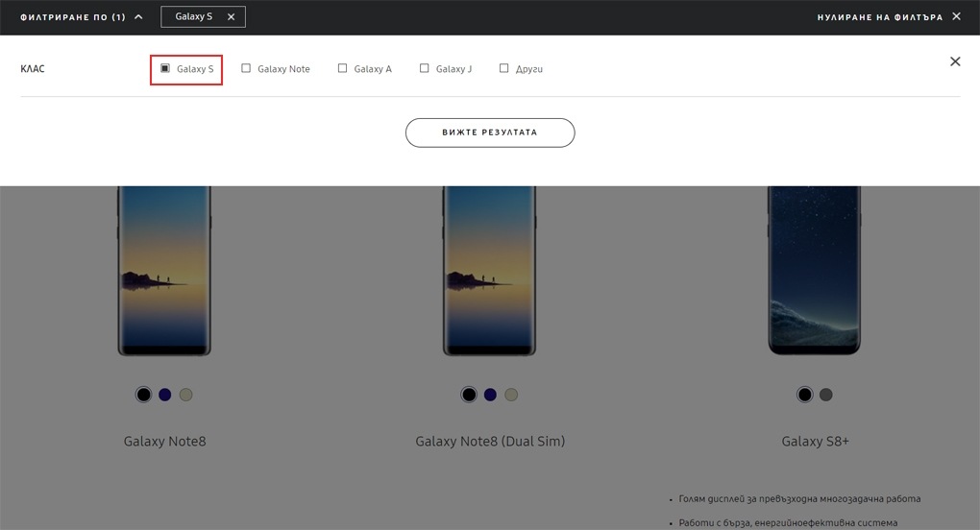Image resolution: width=980 pixels, height=530 pixels.
Task: Collapse the ФИЛТРИРАНЕ ПО (1) panel
Action: 82,17
